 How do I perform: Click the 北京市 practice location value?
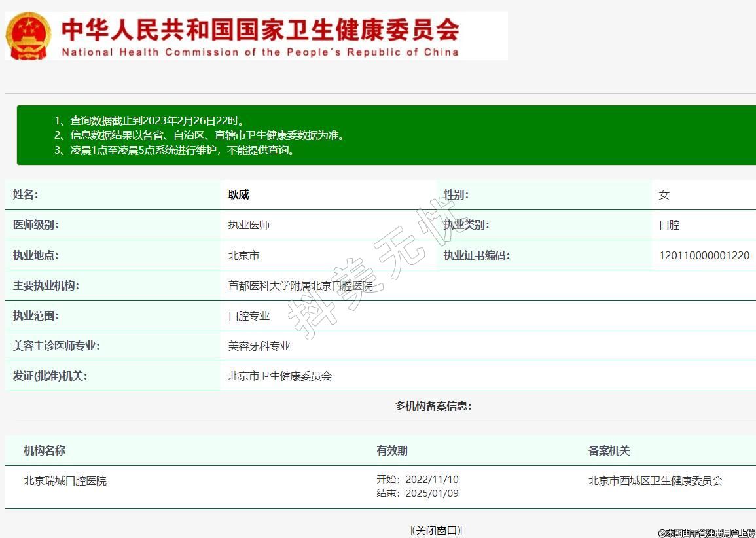(243, 255)
